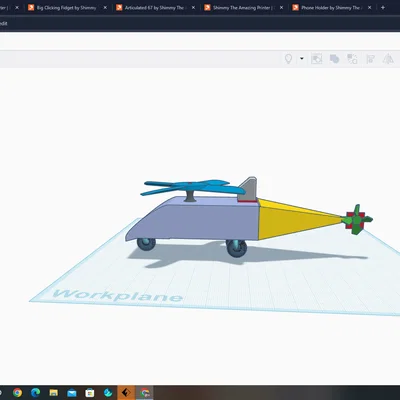Select the green tail rotor
The image size is (400, 400).
click(x=358, y=220)
